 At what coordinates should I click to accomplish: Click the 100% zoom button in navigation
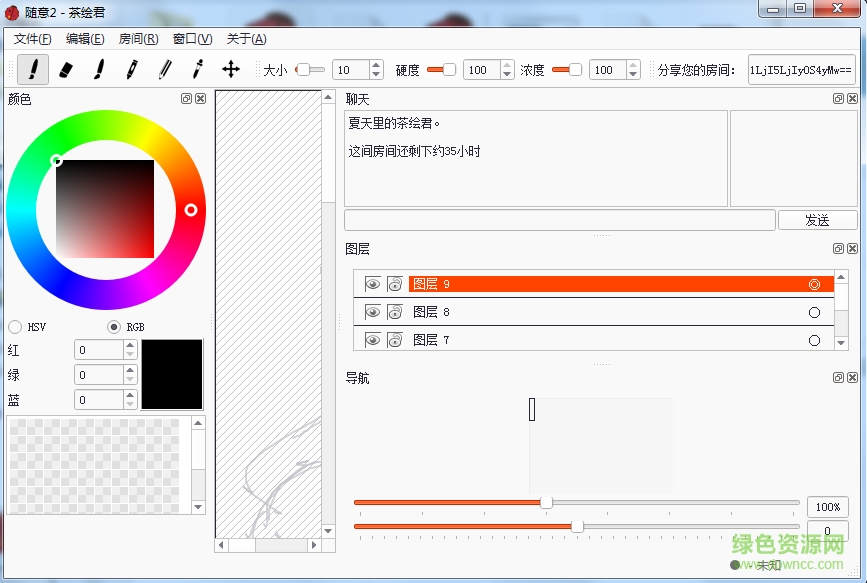pyautogui.click(x=826, y=507)
